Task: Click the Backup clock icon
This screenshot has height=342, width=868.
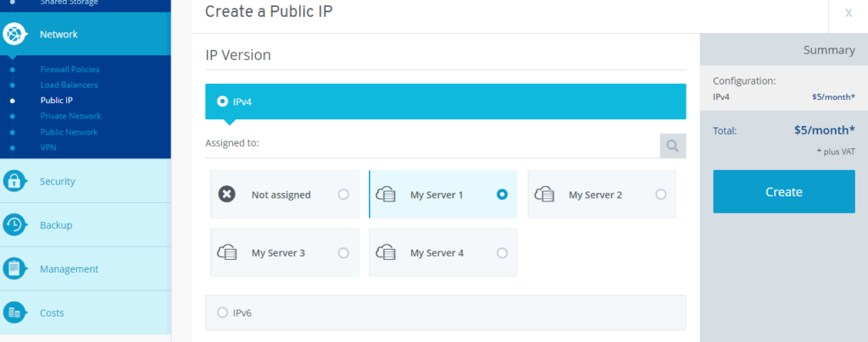Action: click(14, 225)
